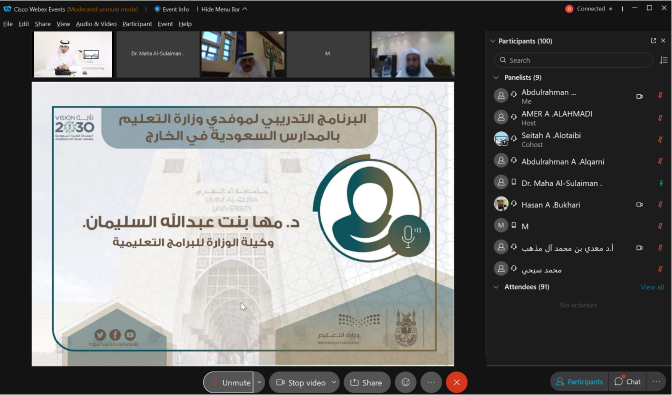Click muted mic icon on M's row
The height and width of the screenshot is (395, 672).
coord(660,226)
